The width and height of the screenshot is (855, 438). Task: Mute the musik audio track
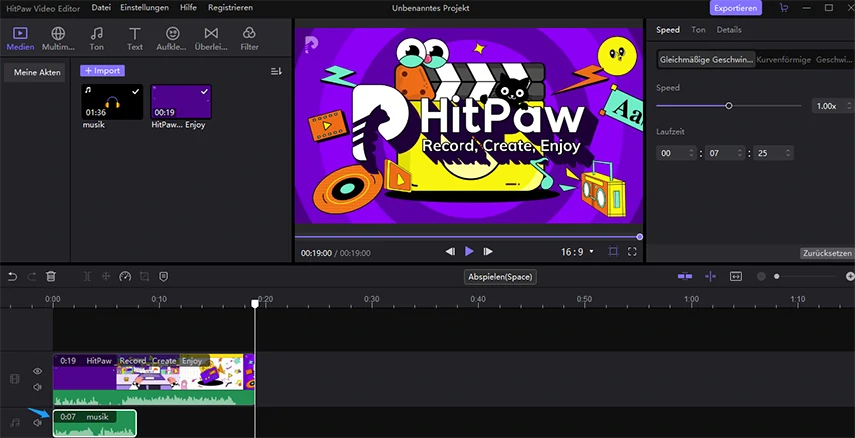pyautogui.click(x=38, y=423)
